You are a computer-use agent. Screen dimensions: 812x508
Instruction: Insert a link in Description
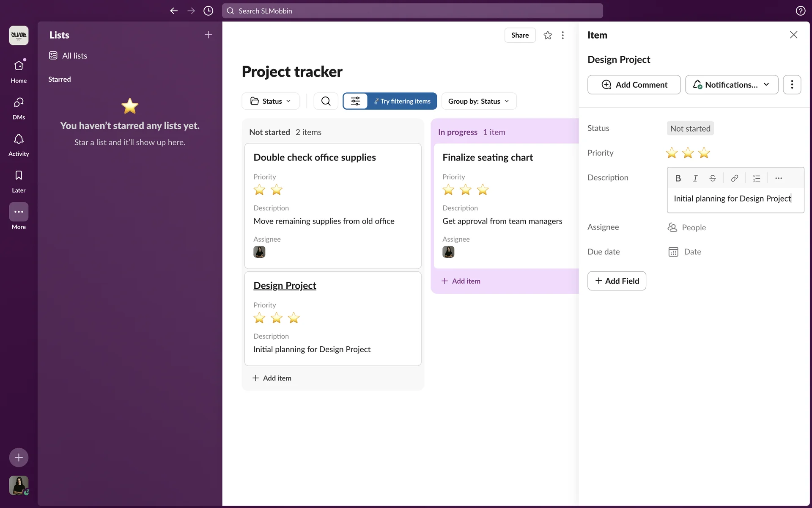tap(735, 178)
